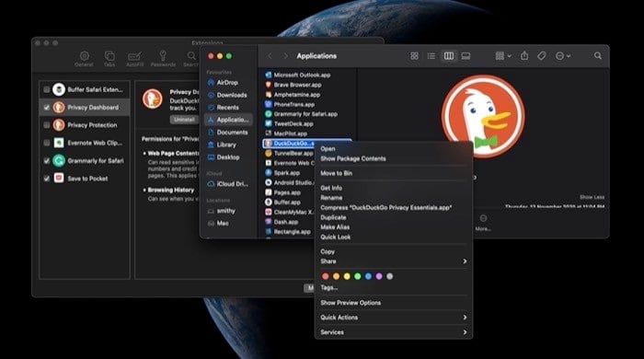
Task: Open AirDrop in the Finder sidebar
Action: click(227, 83)
